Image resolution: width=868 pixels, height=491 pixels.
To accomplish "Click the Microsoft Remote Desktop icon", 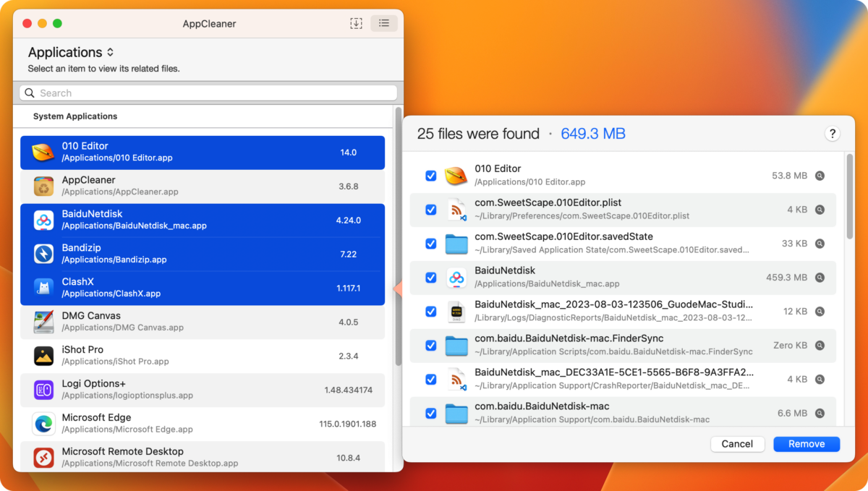I will pyautogui.click(x=43, y=457).
